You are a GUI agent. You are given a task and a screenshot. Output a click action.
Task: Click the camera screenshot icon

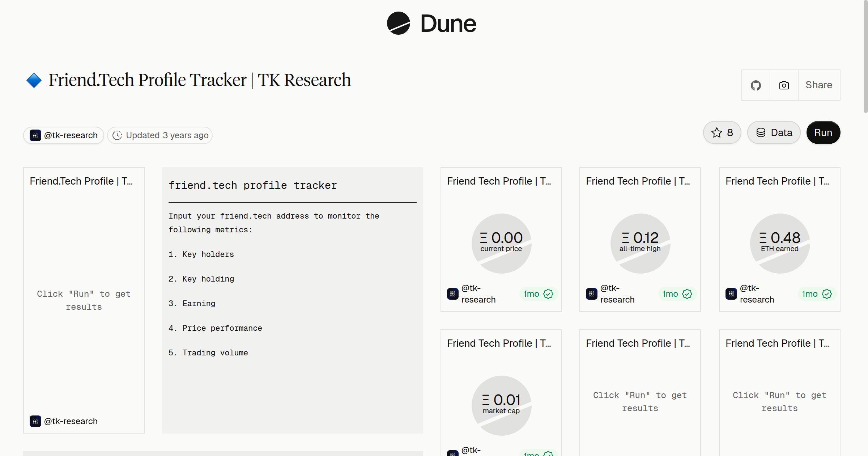[x=784, y=85]
